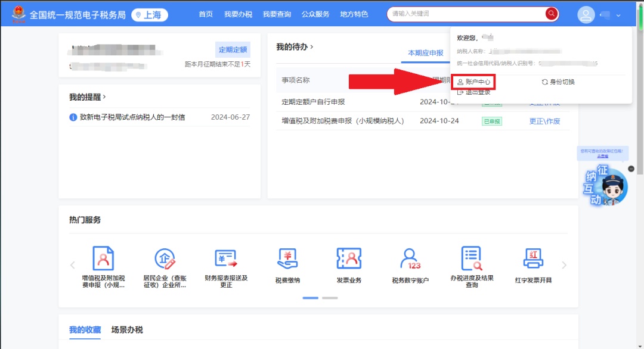Click the second carousel page indicator
The image size is (644, 349).
point(330,298)
